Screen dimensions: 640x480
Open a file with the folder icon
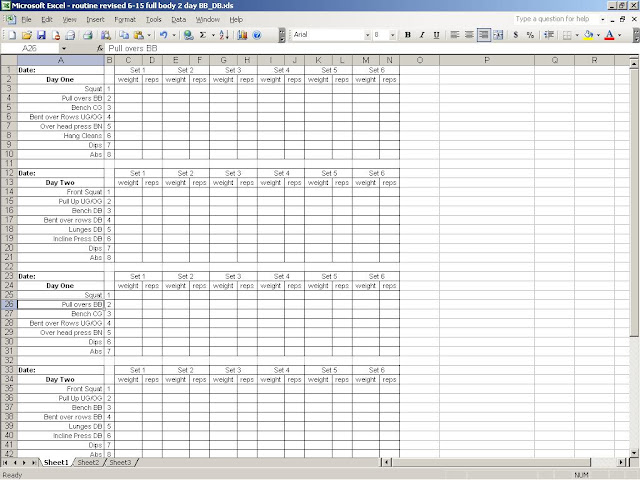[27, 35]
